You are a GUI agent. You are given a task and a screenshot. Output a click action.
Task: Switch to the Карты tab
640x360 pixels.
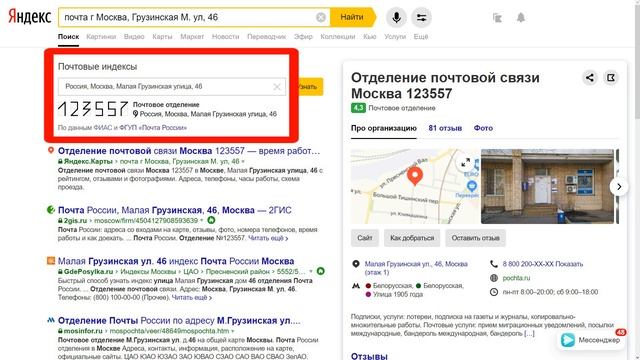162,36
